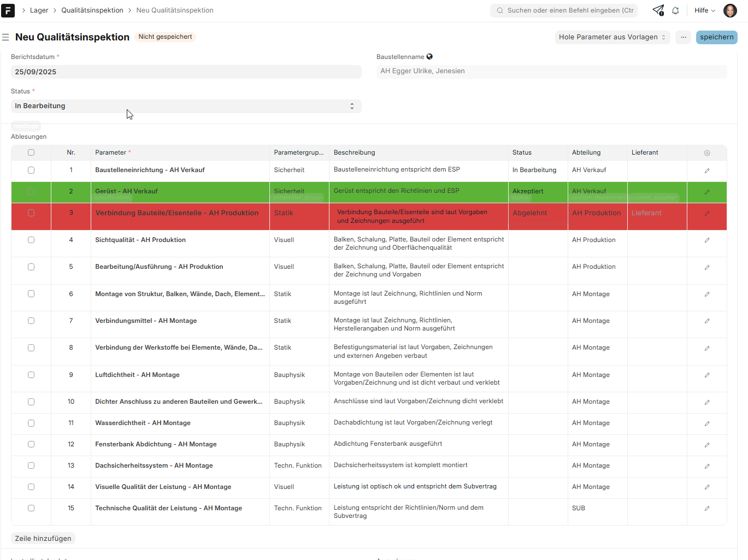748x560 pixels.
Task: Open the Status dropdown In Bearbeitung
Action: click(186, 106)
